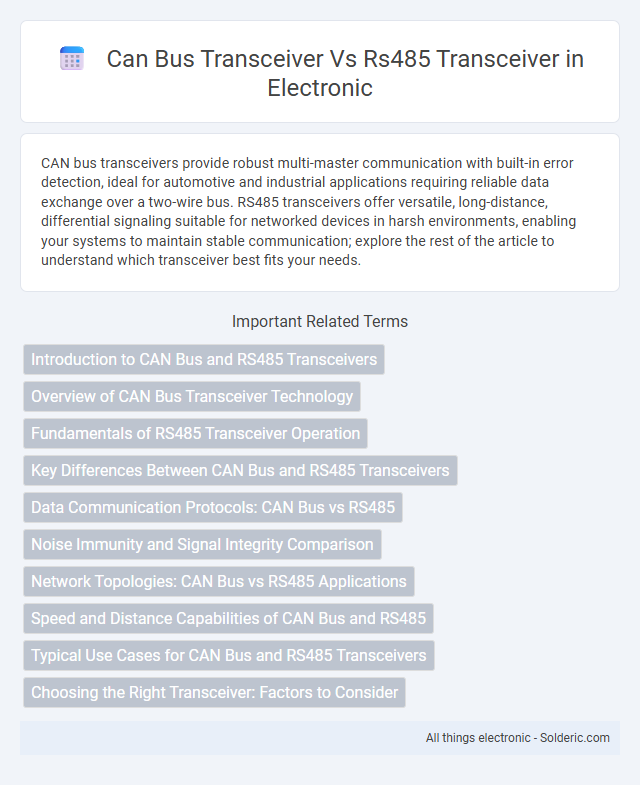Open Typical Use Cases for CAN Bus and RS485
This screenshot has height=785, width=640.
[229, 656]
